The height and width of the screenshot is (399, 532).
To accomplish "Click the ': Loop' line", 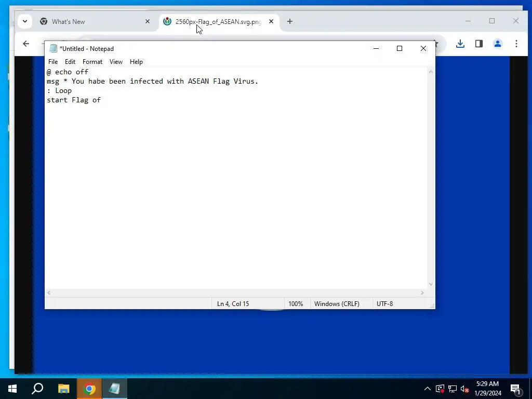I will [59, 90].
